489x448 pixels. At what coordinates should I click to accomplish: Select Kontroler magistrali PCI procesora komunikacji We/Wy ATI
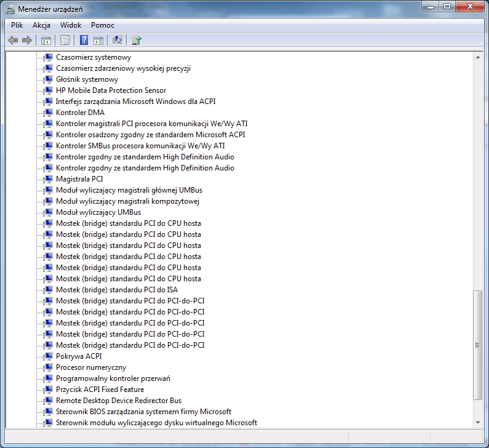151,124
